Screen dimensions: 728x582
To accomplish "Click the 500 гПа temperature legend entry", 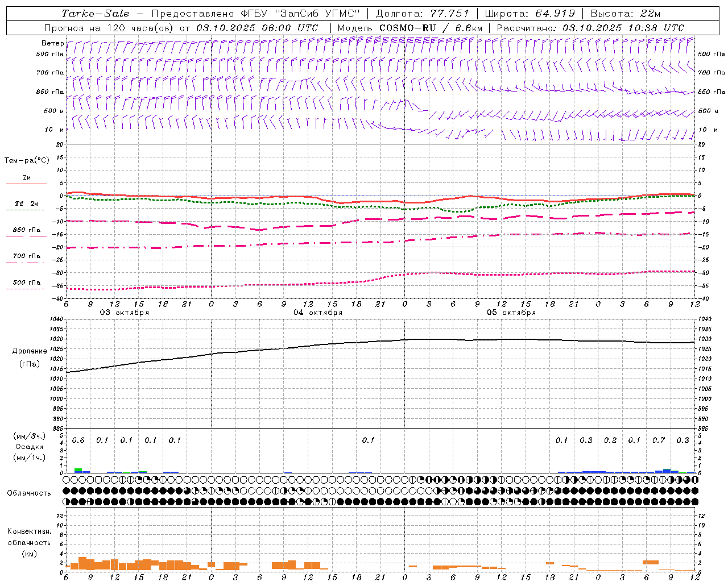I will coord(27,282).
